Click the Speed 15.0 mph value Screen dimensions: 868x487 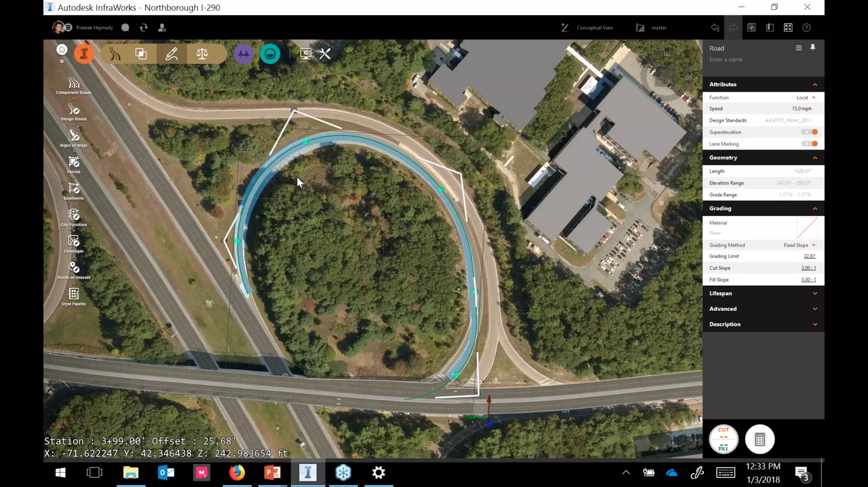802,109
